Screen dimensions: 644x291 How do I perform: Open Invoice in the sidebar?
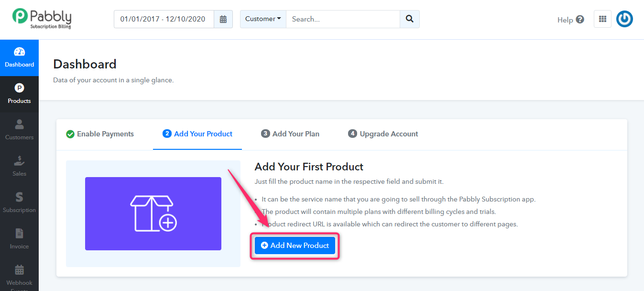click(19, 240)
